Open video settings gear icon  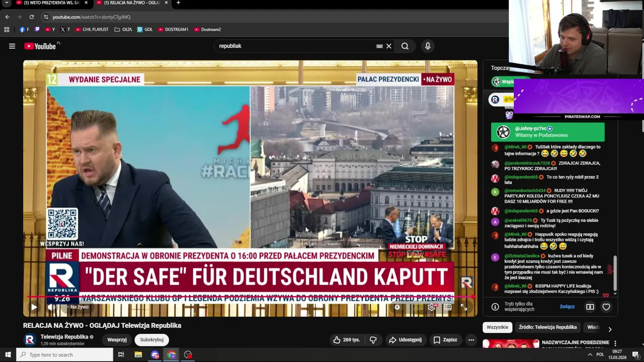[432, 307]
